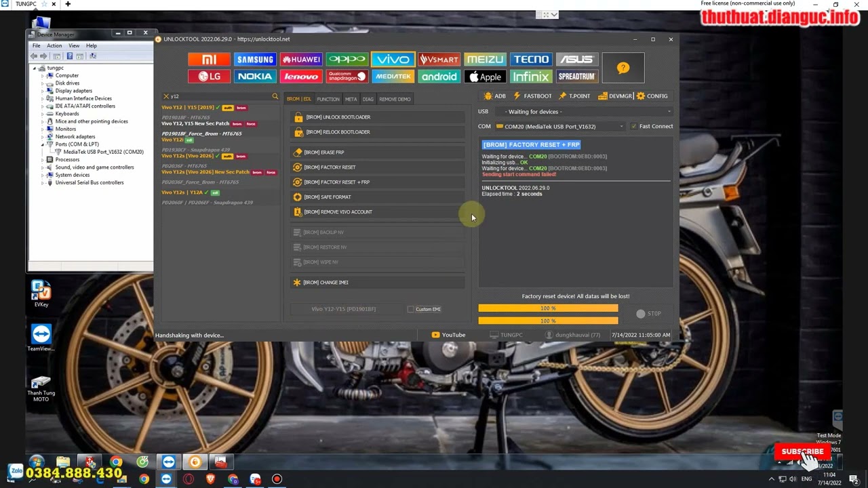Open Device Manager View menu
The width and height of the screenshot is (868, 488).
pos(74,45)
